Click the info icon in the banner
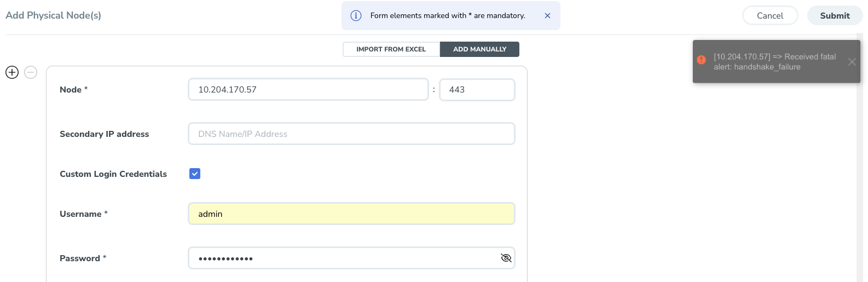868x282 pixels. click(x=356, y=16)
